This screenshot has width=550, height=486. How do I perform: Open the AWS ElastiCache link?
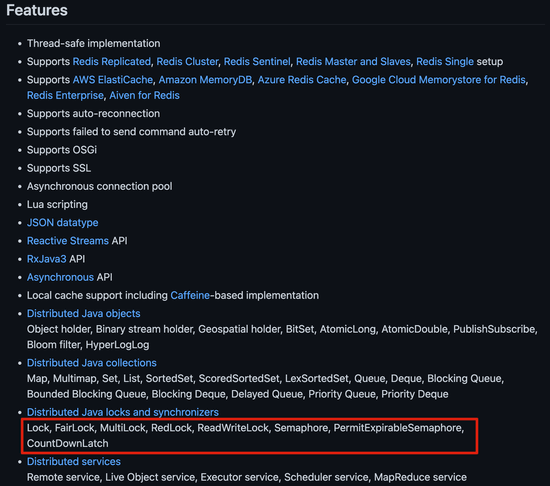coord(113,80)
